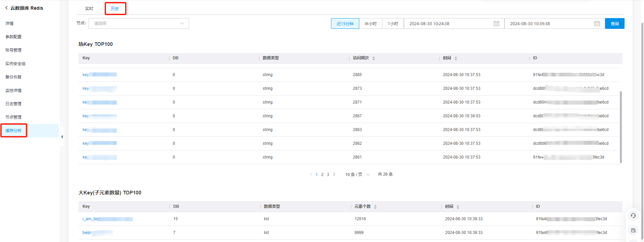This screenshot has height=242, width=644.
Task: Switch to the 历史 tab
Action: [115, 9]
